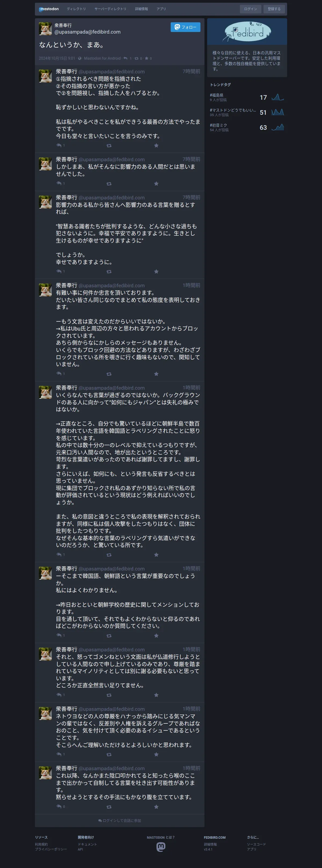Click ログインして会話に参加 link
This screenshot has height=868, width=322.
tap(120, 820)
